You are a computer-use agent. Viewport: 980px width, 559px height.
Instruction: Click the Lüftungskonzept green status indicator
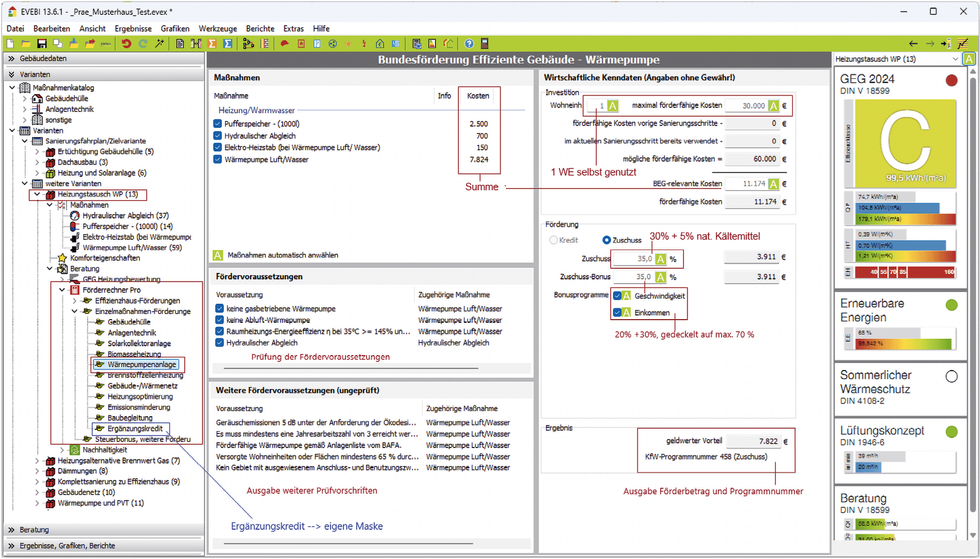952,432
